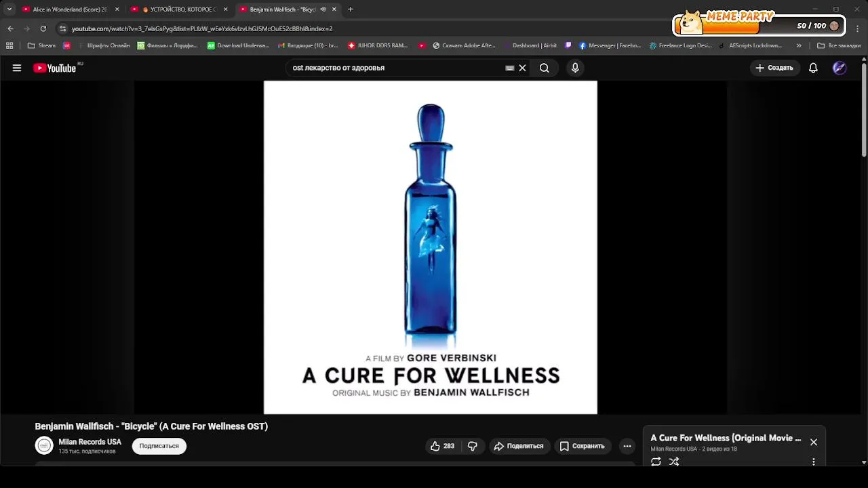Open the red YouTube bookmark icon
The image size is (868, 488).
[x=422, y=45]
